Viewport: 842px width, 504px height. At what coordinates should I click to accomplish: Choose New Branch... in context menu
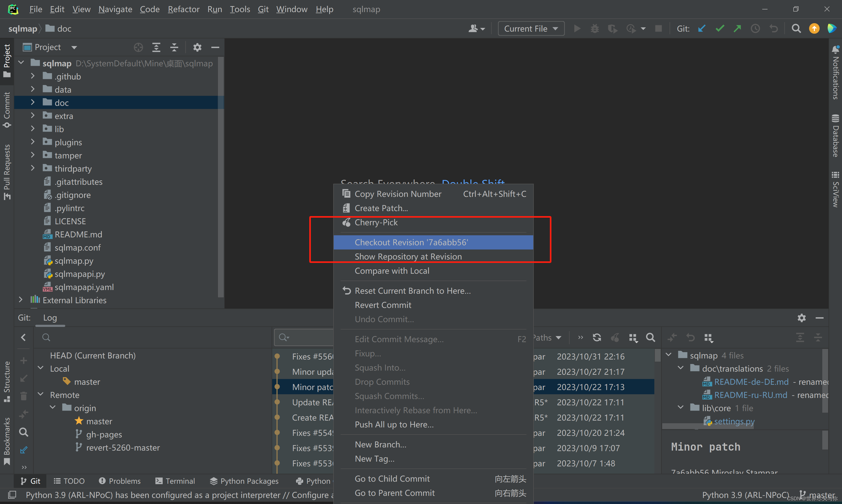point(433,445)
